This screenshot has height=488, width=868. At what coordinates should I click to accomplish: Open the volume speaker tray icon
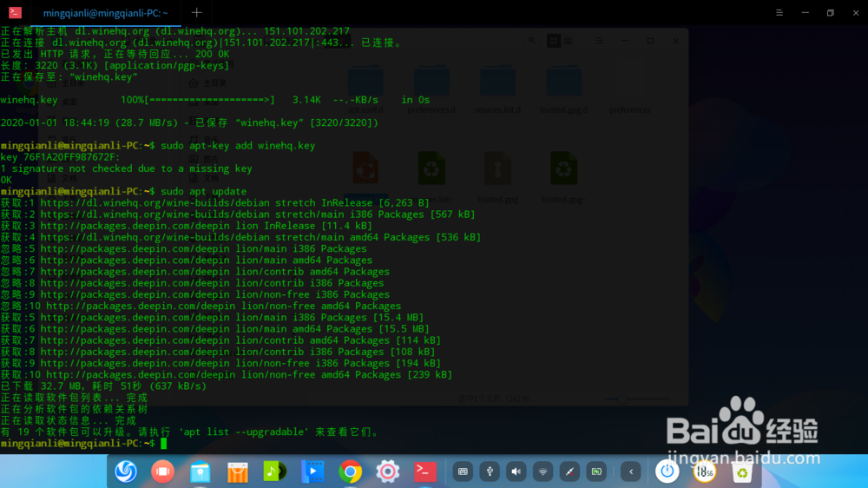pos(516,472)
